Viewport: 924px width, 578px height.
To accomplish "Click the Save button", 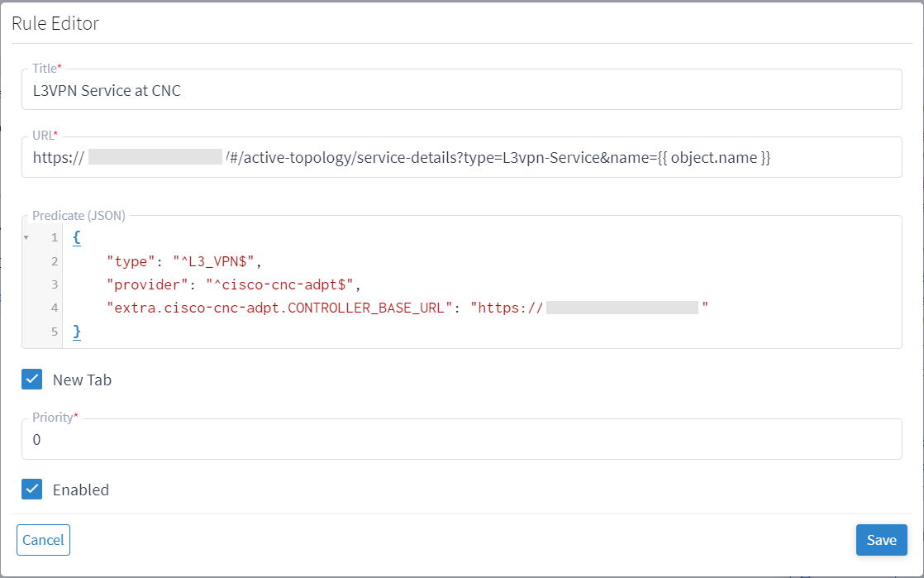I will [x=881, y=540].
